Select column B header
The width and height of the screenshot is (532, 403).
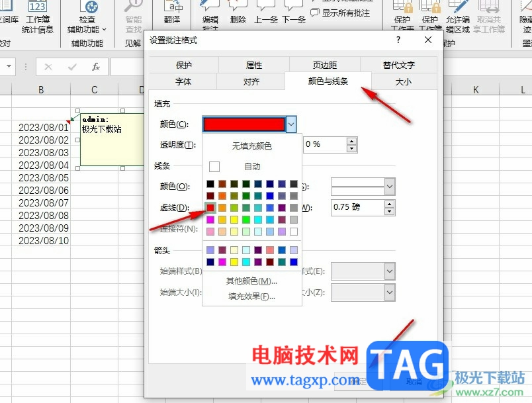tap(41, 89)
